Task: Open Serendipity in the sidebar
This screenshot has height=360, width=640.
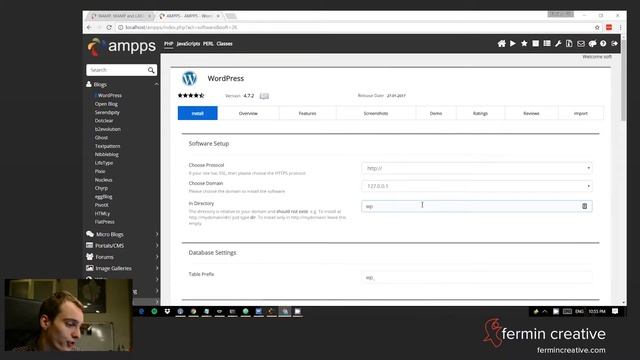Action: (107, 112)
